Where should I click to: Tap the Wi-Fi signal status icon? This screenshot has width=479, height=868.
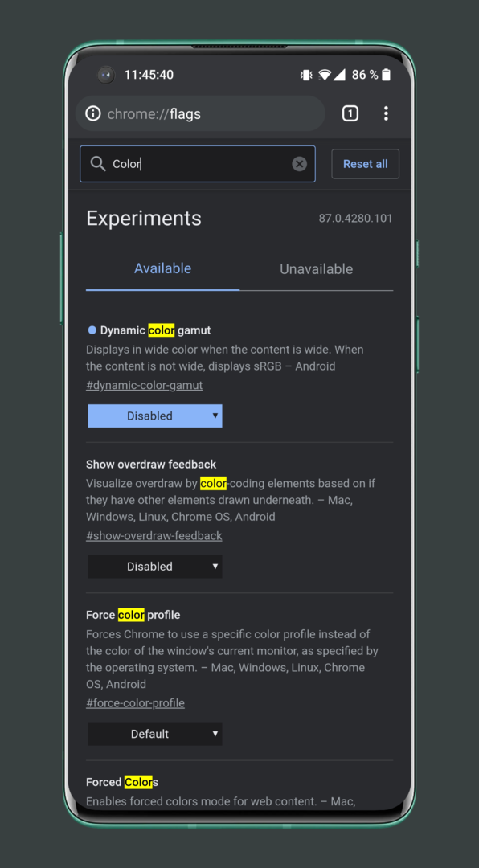click(x=325, y=75)
